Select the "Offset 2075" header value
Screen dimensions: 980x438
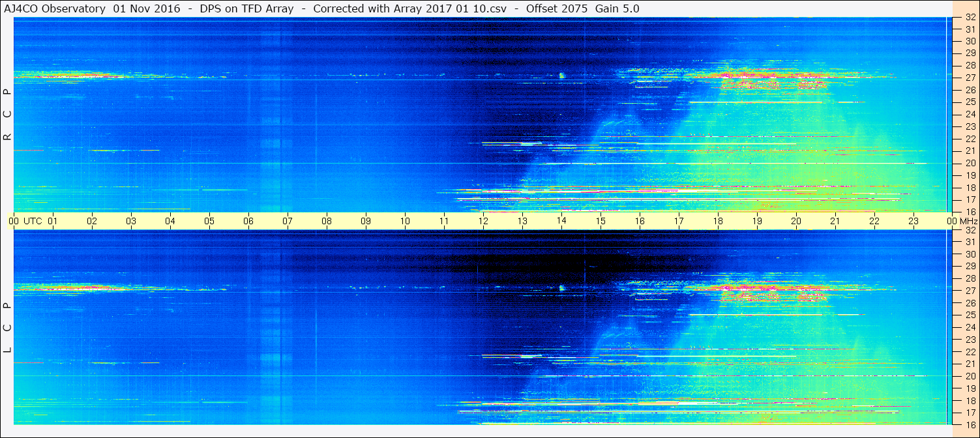[557, 8]
